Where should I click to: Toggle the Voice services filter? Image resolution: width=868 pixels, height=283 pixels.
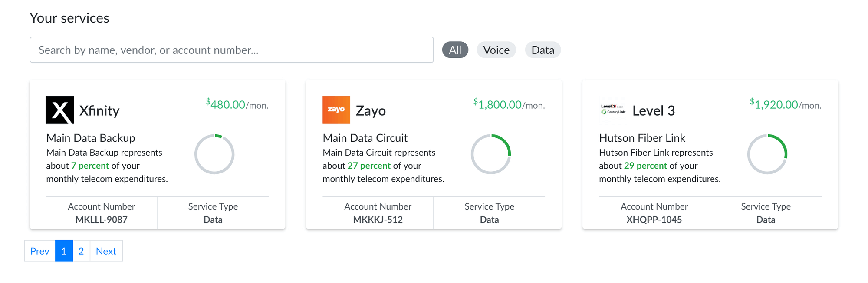click(x=496, y=50)
